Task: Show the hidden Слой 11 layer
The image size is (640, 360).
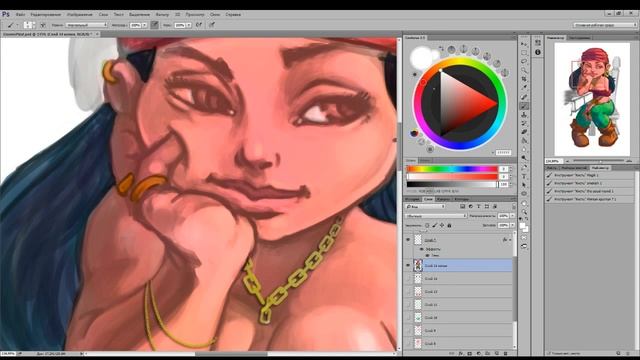Action: coord(408,304)
